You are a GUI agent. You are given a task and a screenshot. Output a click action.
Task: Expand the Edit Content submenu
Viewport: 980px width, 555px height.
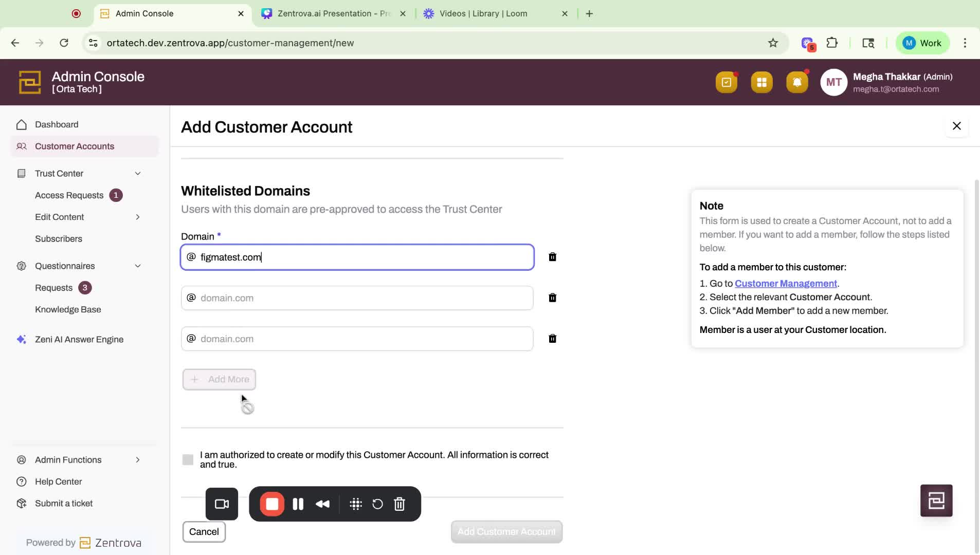tap(137, 217)
